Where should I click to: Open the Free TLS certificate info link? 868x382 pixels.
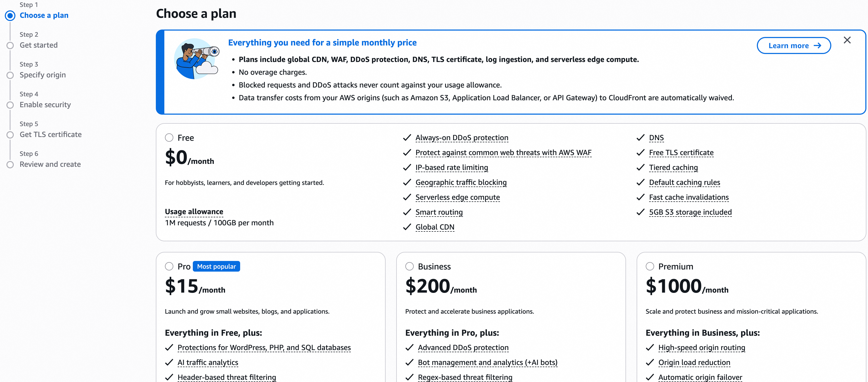tap(681, 152)
